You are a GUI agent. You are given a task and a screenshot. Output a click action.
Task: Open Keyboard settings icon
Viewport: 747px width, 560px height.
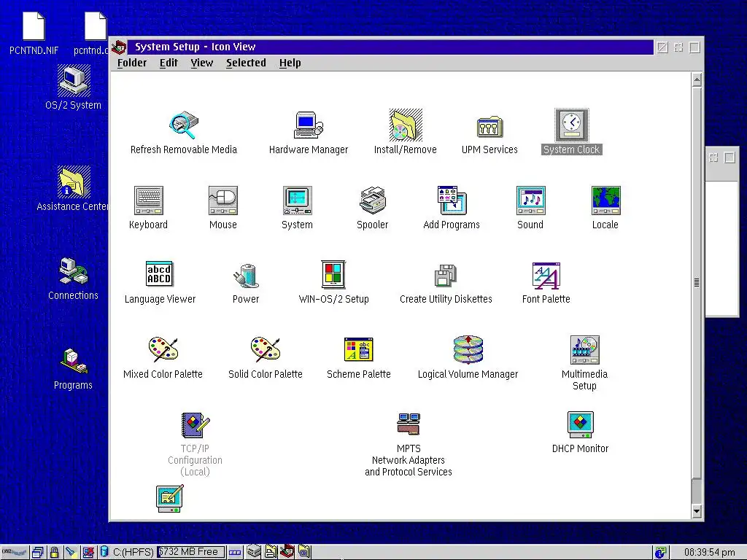(x=149, y=201)
